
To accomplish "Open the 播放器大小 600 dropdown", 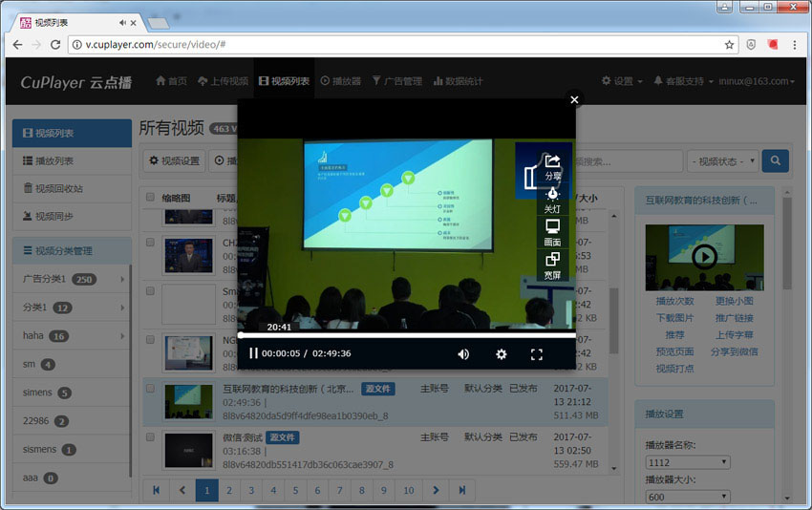I will pyautogui.click(x=688, y=497).
